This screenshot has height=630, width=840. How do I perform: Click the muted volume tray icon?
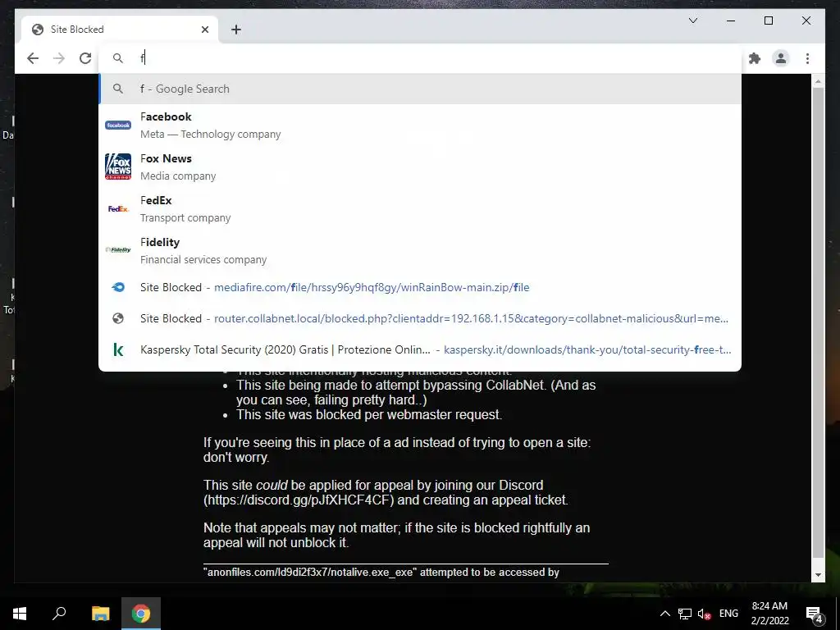pos(704,614)
